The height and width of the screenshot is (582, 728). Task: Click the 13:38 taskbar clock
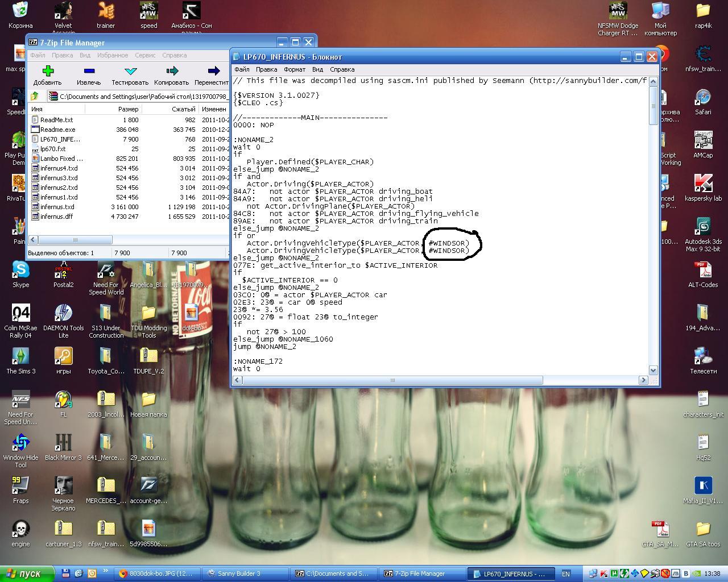tap(712, 574)
